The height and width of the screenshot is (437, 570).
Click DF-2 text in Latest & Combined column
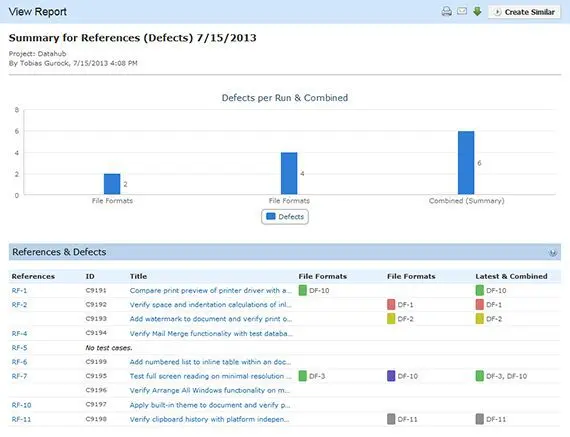(494, 319)
